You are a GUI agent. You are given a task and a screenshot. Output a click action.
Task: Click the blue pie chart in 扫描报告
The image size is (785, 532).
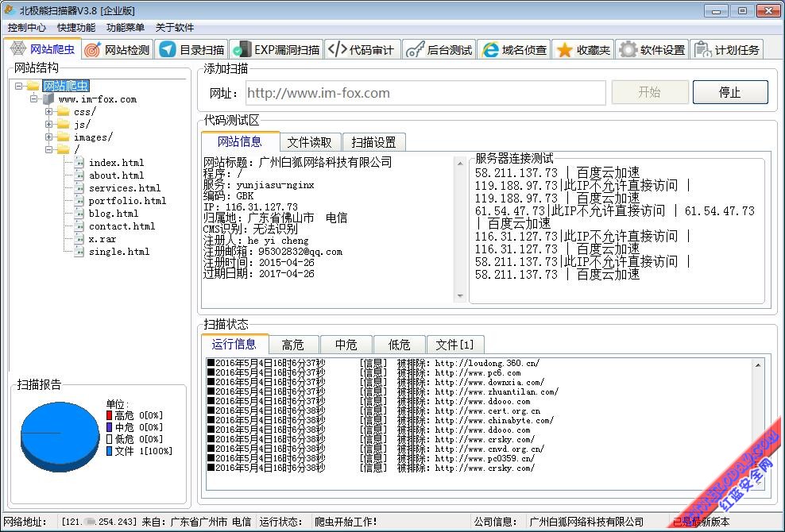point(60,437)
